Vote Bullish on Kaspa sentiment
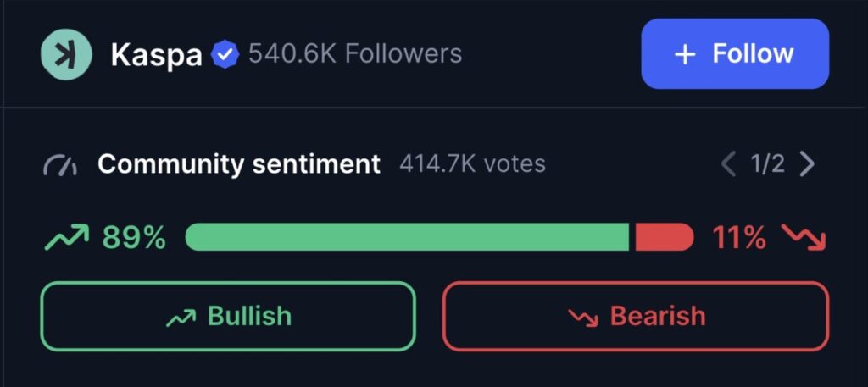This screenshot has height=387, width=868. tap(228, 316)
